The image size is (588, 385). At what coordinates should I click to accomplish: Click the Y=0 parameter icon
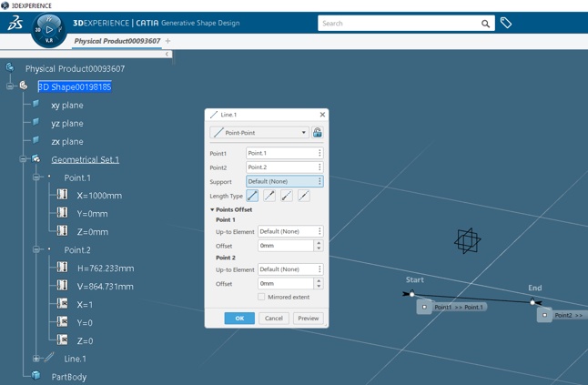click(x=62, y=321)
